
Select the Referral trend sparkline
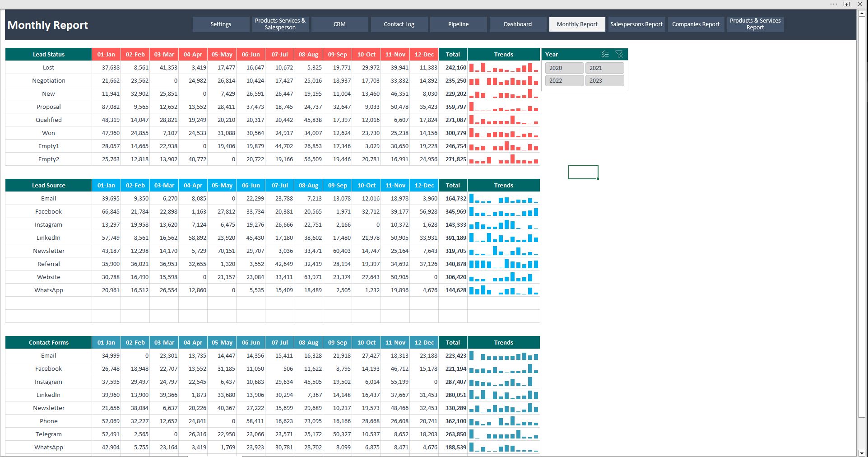[503, 264]
